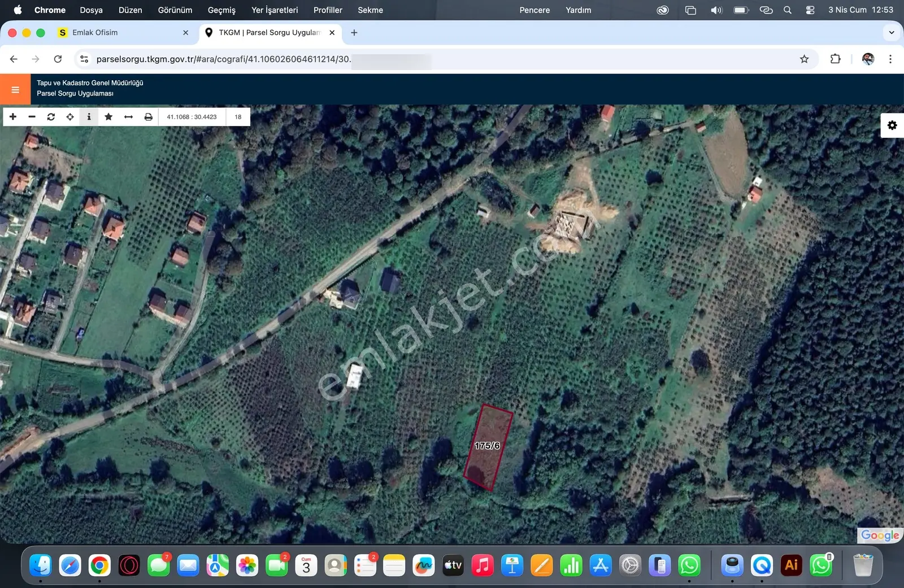Screen dimensions: 904x588
Task: Open the Geçmiş menu
Action: (221, 10)
